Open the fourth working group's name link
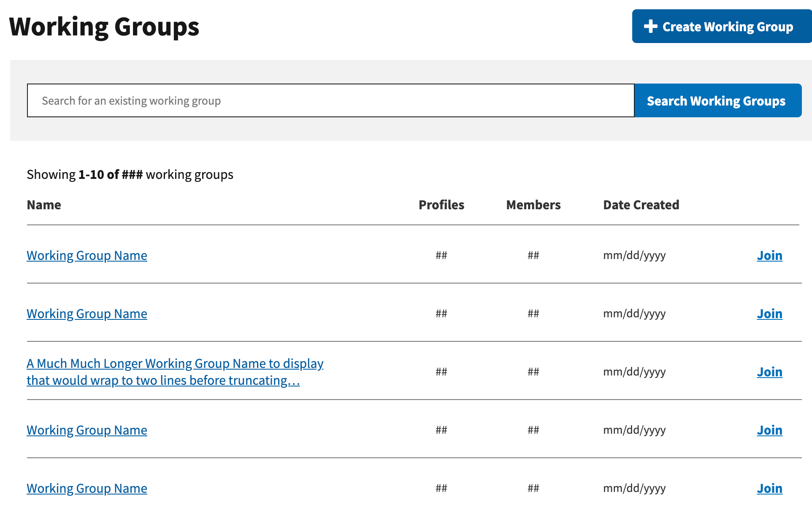812x508 pixels. pos(87,430)
